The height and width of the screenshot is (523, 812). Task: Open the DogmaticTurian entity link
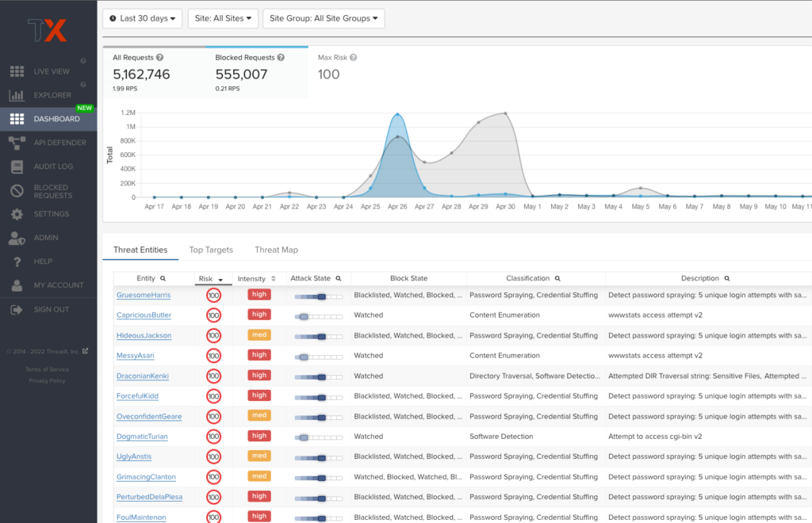pyautogui.click(x=142, y=437)
